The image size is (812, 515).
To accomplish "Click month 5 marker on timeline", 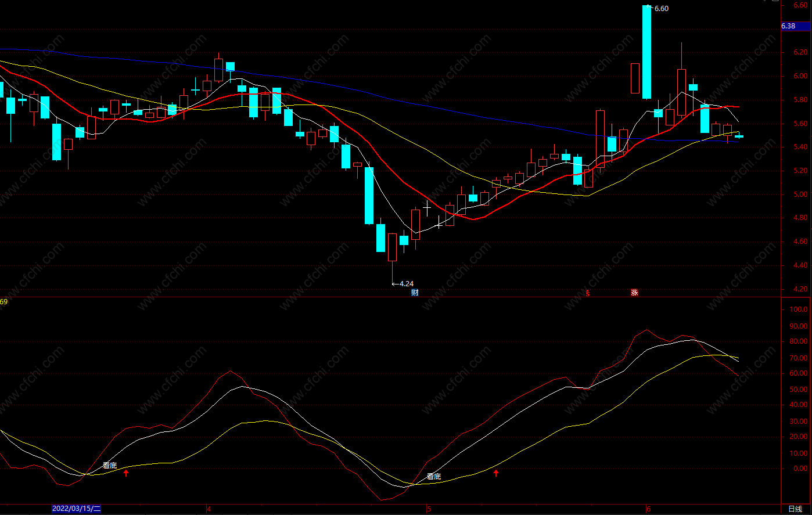I will 429,509.
